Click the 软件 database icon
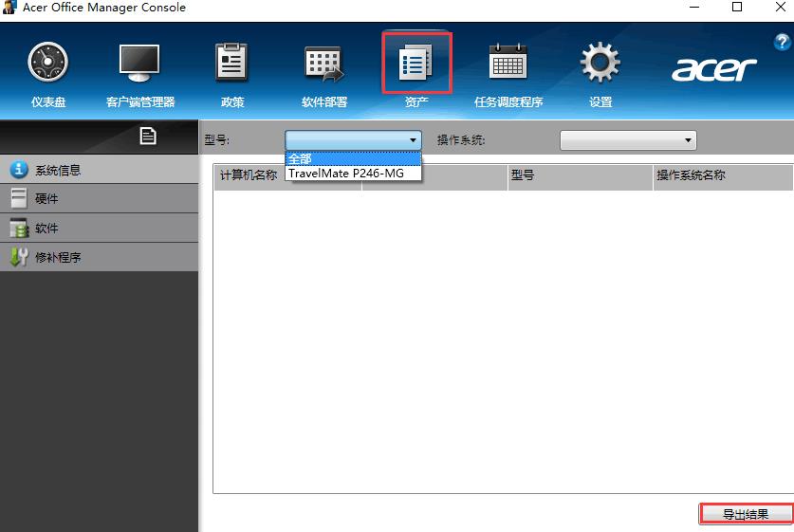 pos(19,228)
